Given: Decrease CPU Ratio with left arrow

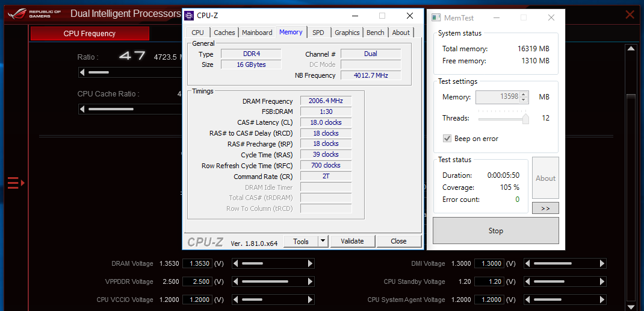Looking at the screenshot, I should pos(82,72).
